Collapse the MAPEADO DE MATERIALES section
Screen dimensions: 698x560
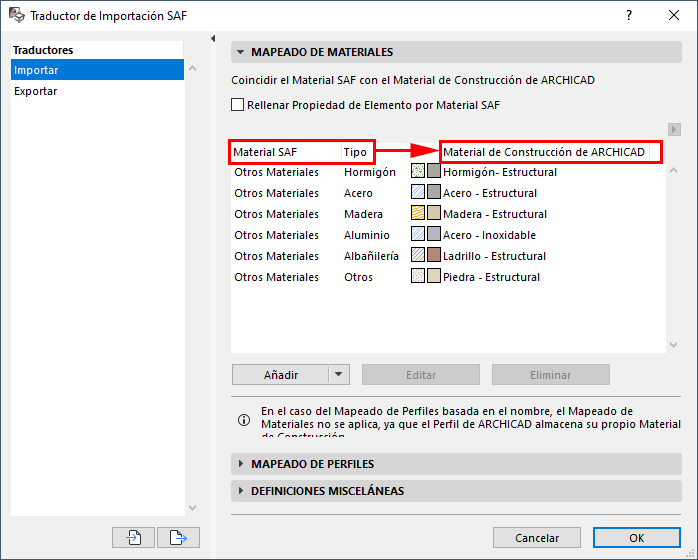(240, 52)
